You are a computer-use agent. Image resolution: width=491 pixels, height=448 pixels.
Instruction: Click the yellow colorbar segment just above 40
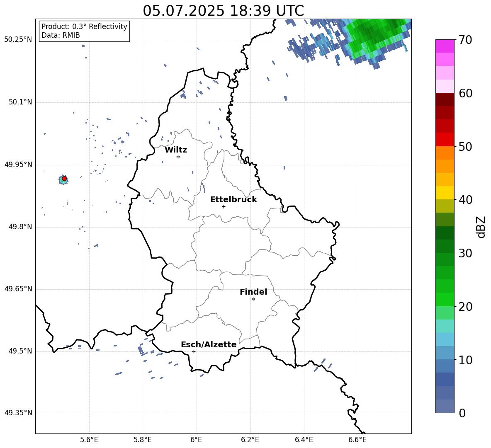tap(445, 193)
